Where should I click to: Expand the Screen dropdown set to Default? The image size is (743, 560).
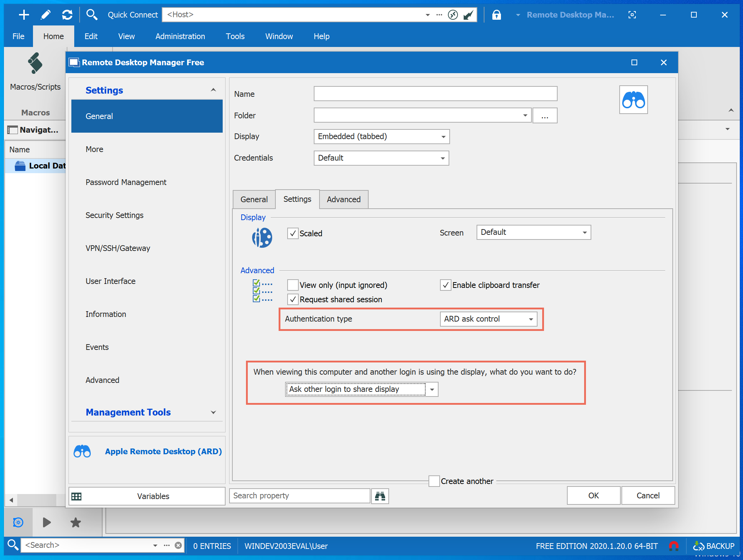[533, 232]
